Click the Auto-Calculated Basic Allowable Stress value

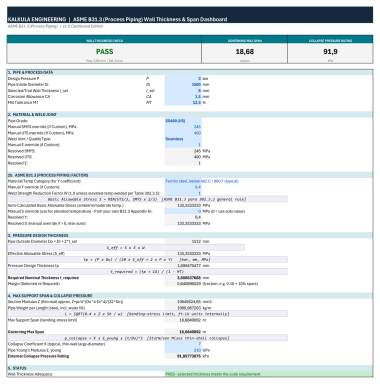183,205
